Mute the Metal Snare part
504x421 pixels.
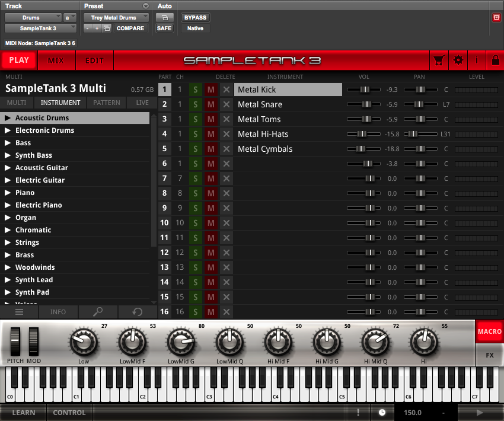[x=211, y=104]
